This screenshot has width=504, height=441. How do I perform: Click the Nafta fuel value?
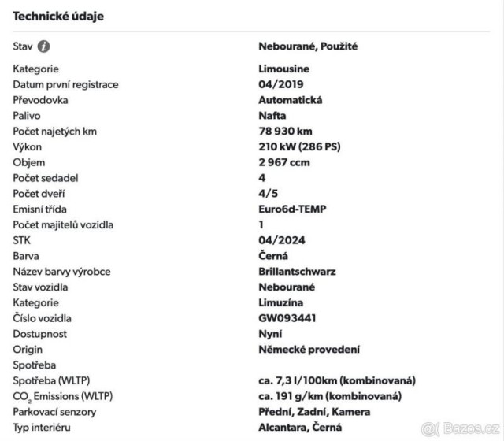(272, 116)
